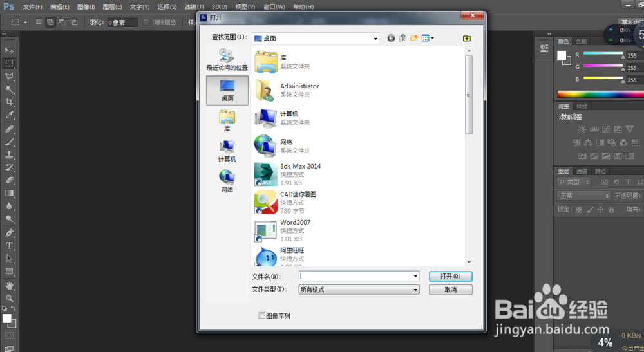644x352 pixels.
Task: Expand the collapsed panel dock arrows
Action: (x=549, y=33)
